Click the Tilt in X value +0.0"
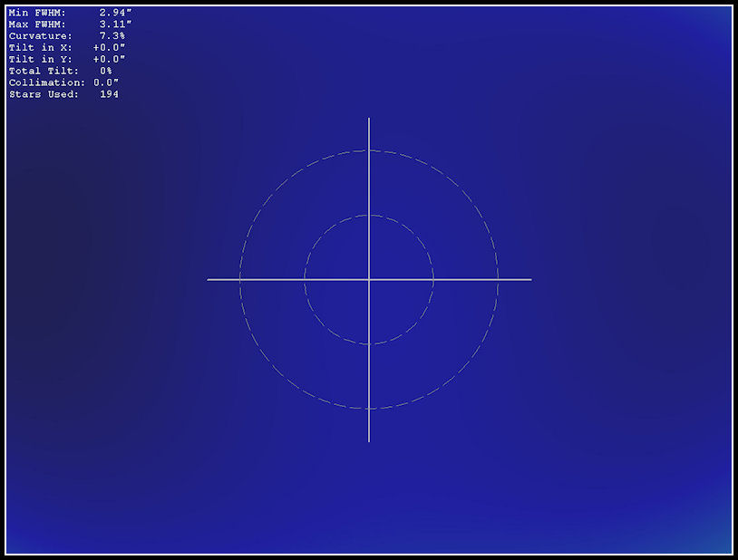738x560 pixels. pos(109,47)
